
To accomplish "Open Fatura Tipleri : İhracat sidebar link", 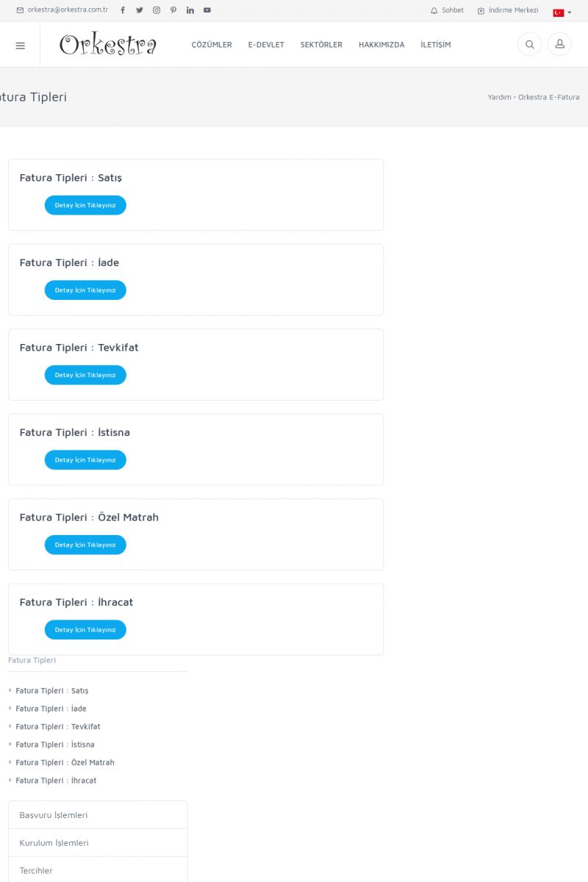I will [56, 781].
